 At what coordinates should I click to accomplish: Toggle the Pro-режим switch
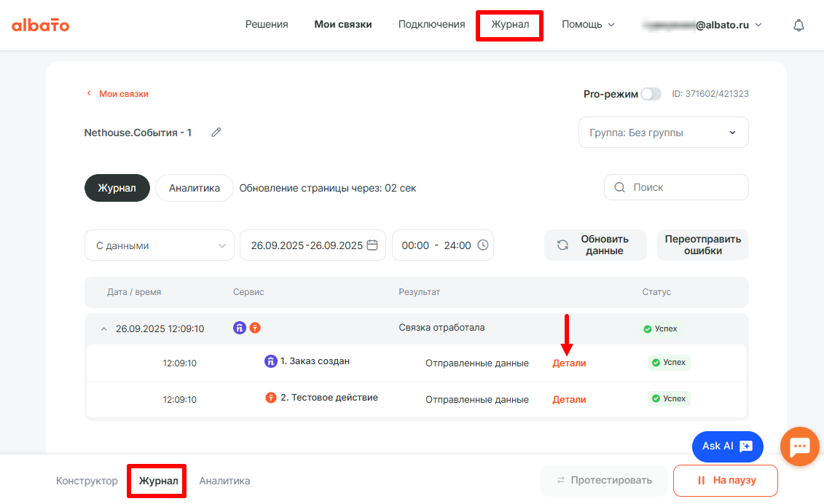pos(651,94)
